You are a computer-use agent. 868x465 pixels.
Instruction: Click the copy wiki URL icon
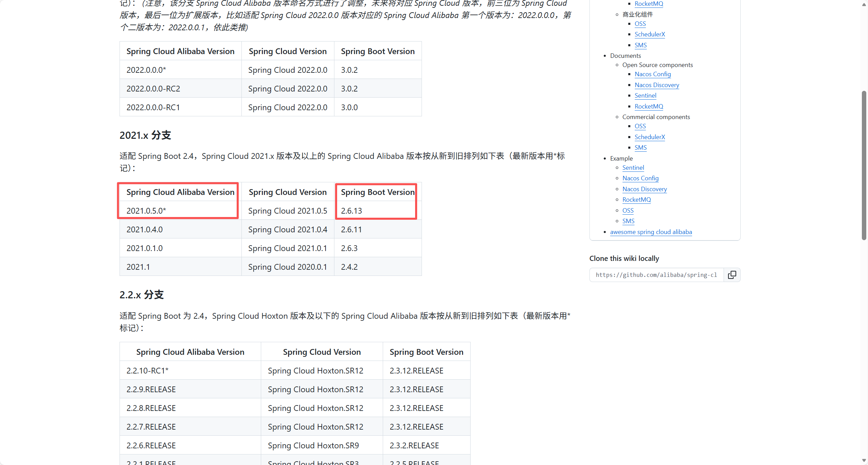point(732,275)
